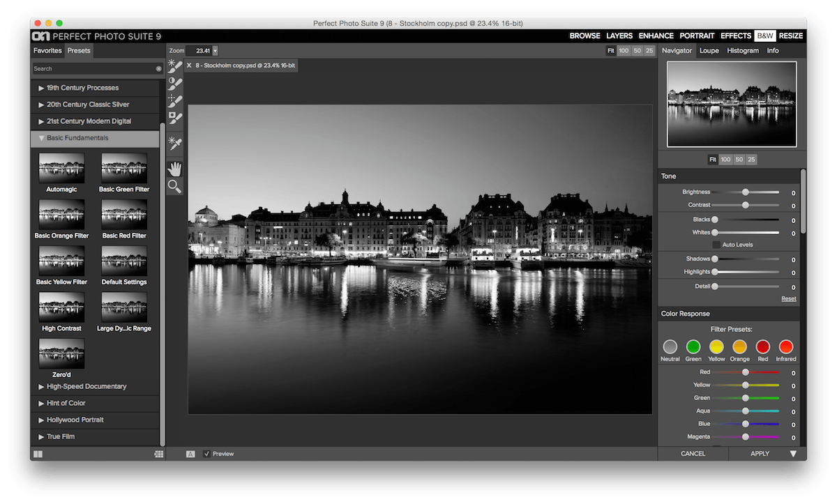
Task: Click the Shadows slider handle
Action: tap(715, 259)
